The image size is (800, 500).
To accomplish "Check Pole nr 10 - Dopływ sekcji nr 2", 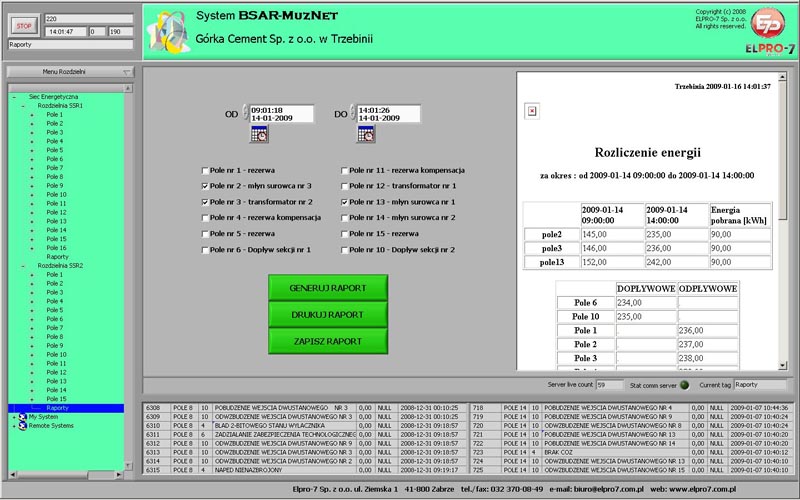I will click(344, 250).
